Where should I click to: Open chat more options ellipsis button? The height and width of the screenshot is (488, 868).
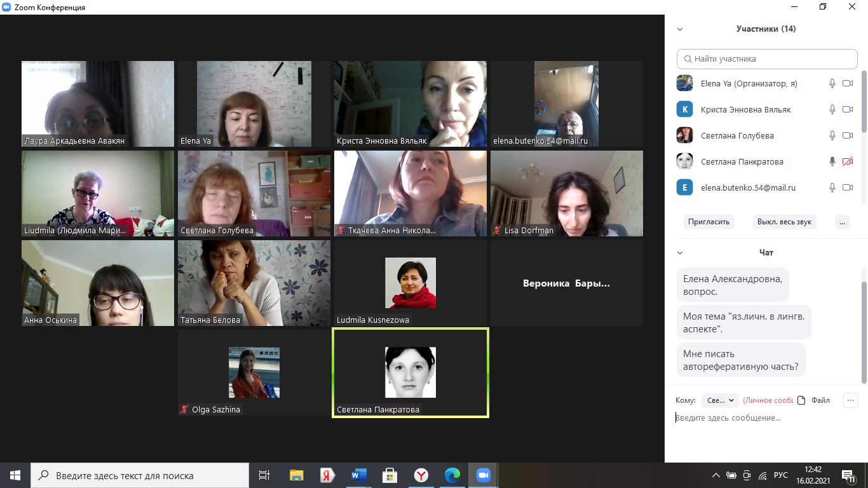pyautogui.click(x=850, y=400)
